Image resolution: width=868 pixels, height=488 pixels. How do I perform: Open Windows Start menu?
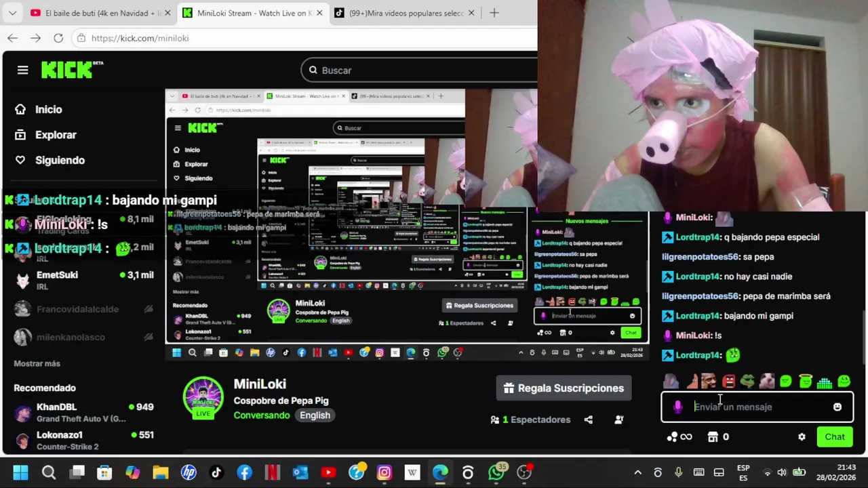20,472
